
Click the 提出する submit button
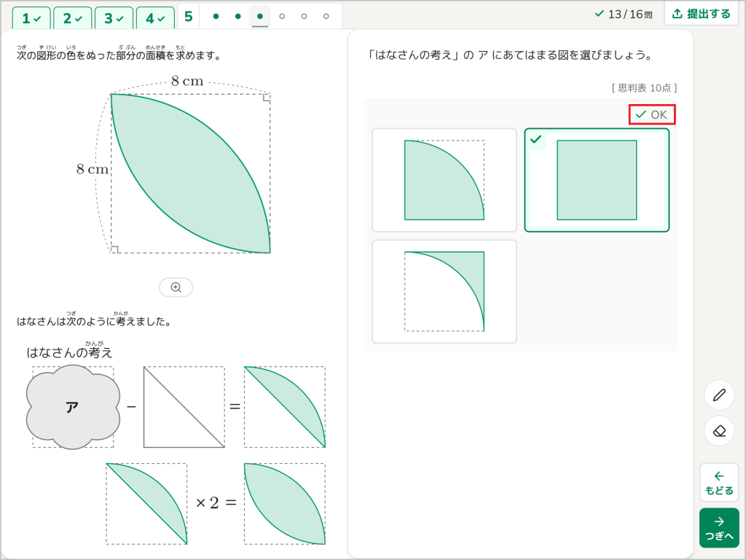click(702, 14)
